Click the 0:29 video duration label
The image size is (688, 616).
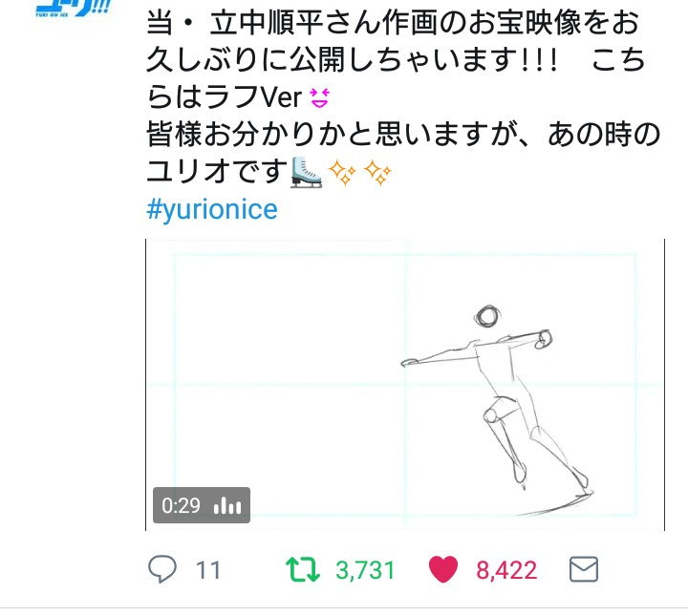click(182, 505)
